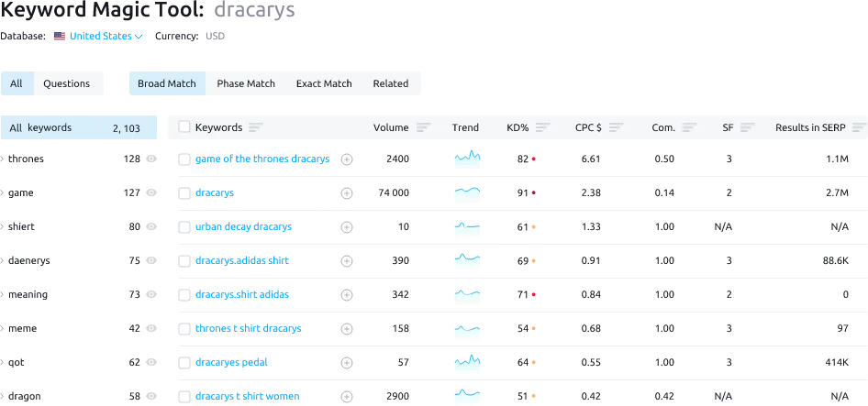This screenshot has height=406, width=868.
Task: Select the Broad Match tab
Action: pos(167,83)
